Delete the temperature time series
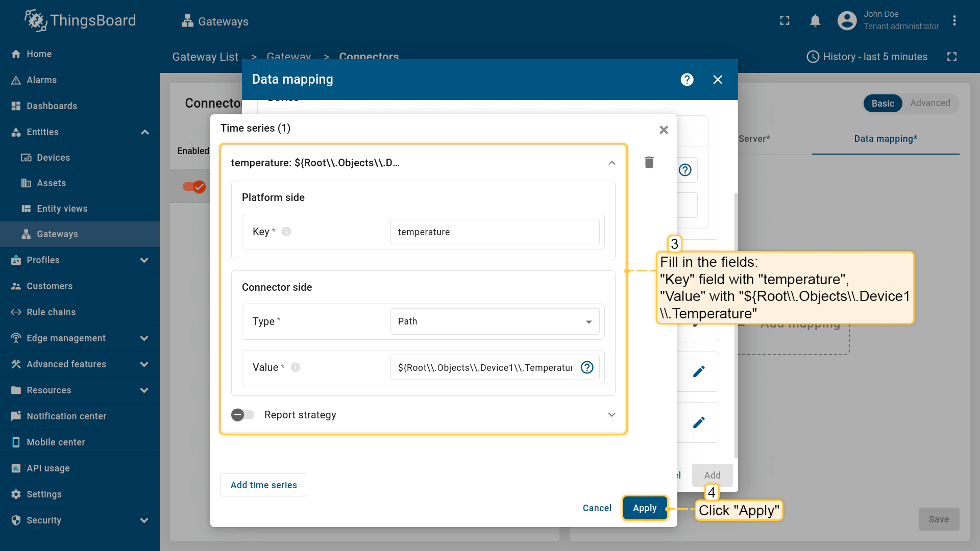The height and width of the screenshot is (551, 980). pos(649,162)
